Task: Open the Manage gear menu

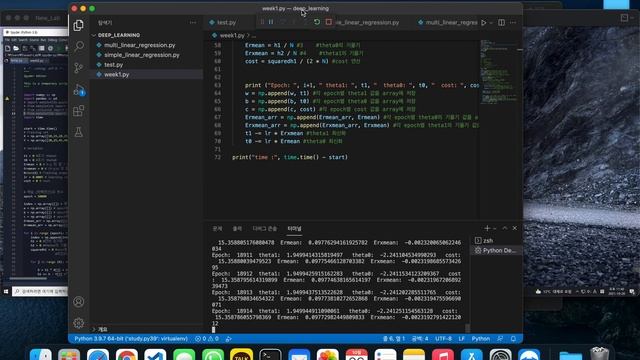Action: tap(78, 323)
